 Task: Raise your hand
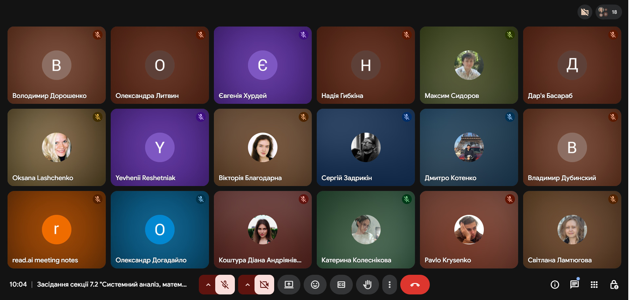click(x=368, y=285)
